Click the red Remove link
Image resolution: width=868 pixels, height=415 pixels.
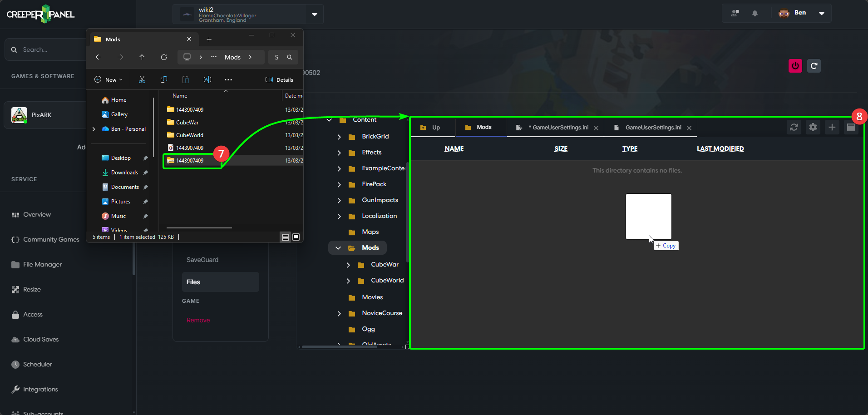198,320
